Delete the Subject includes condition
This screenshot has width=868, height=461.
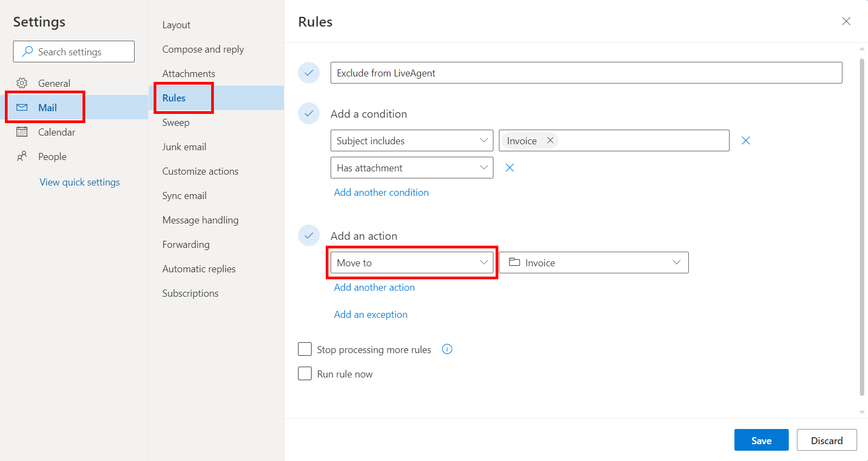tap(746, 140)
